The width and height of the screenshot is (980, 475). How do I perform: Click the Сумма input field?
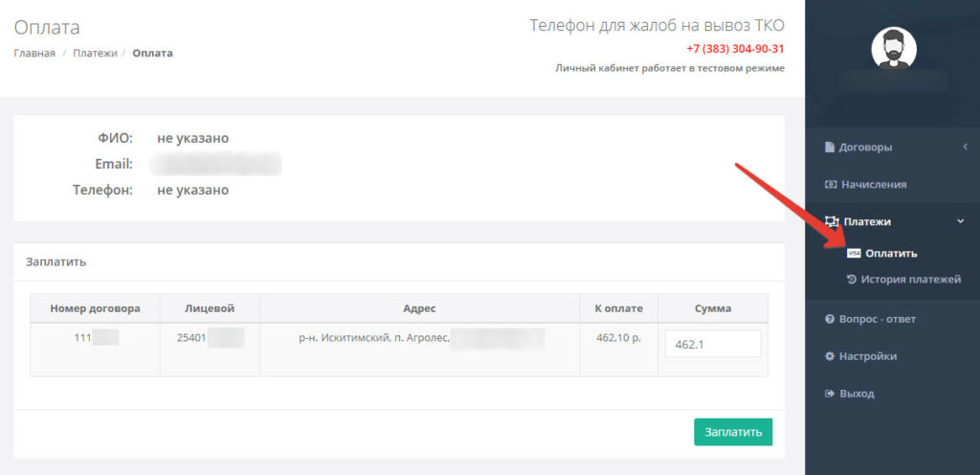pos(712,344)
